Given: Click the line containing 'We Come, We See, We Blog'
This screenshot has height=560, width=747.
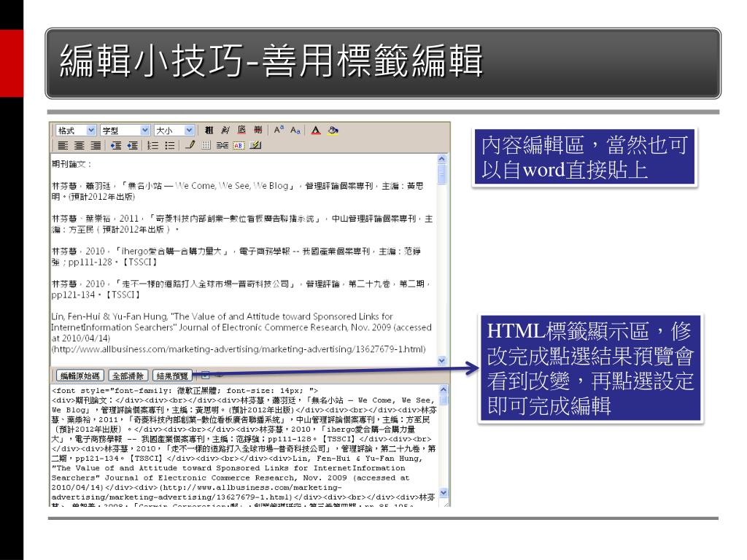Looking at the screenshot, I should click(237, 186).
